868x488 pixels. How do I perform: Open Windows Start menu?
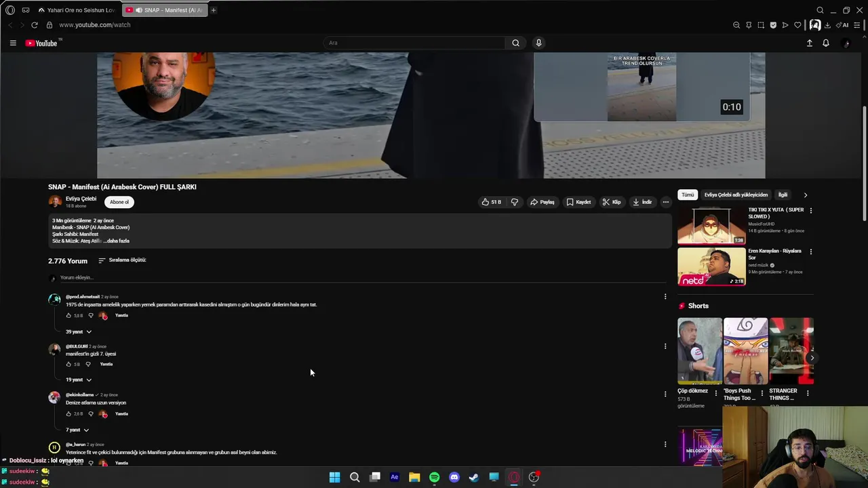[x=334, y=477]
